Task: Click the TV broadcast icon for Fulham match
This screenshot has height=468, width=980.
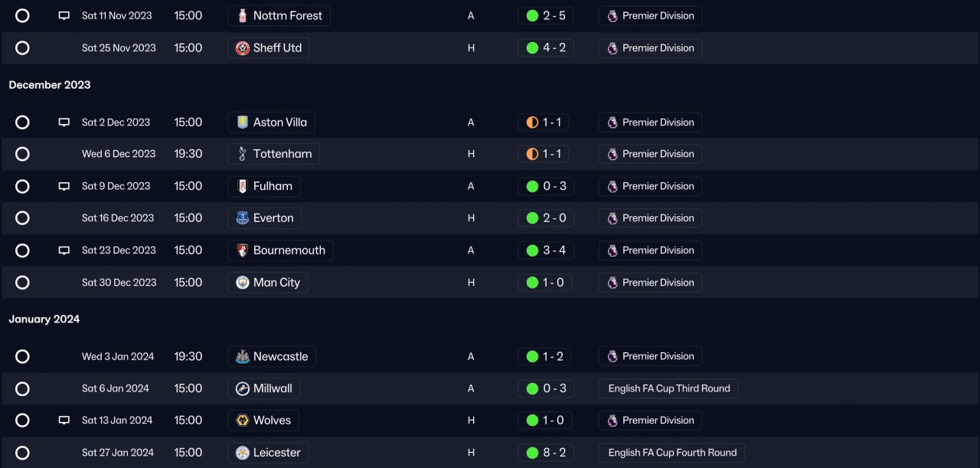Action: click(64, 186)
